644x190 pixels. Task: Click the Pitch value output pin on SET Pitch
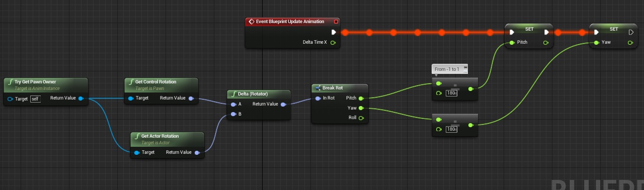(x=546, y=42)
